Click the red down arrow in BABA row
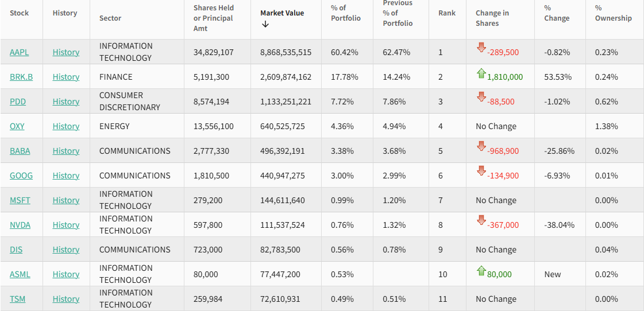The height and width of the screenshot is (311, 644). (x=481, y=146)
